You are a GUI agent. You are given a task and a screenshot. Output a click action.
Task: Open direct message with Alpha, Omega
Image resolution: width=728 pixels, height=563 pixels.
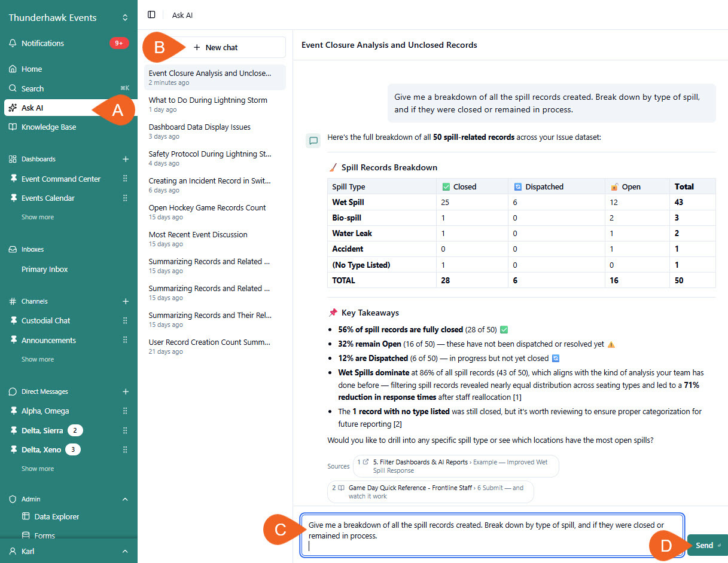click(45, 411)
